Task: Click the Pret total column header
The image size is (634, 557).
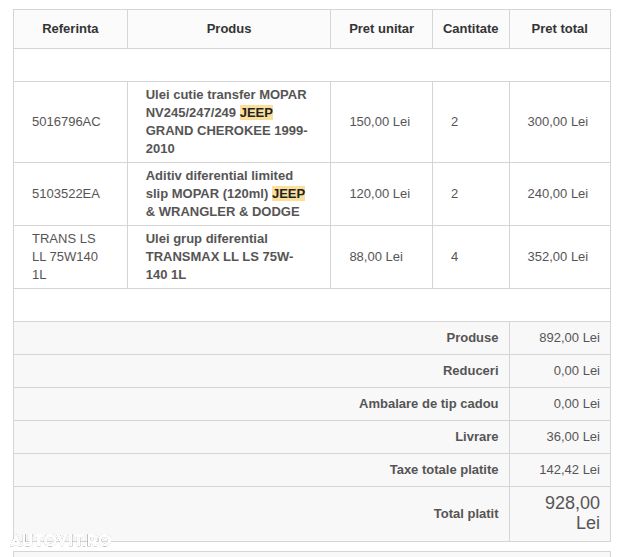Action: point(560,29)
